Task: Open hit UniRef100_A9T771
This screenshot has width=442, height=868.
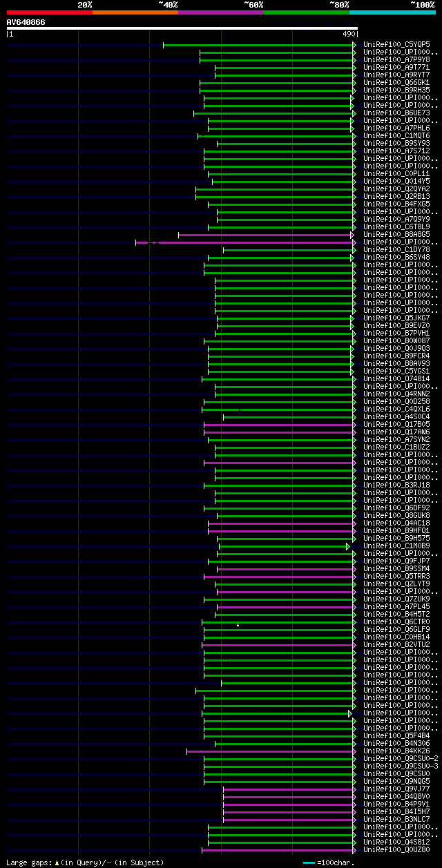Action: coord(396,68)
